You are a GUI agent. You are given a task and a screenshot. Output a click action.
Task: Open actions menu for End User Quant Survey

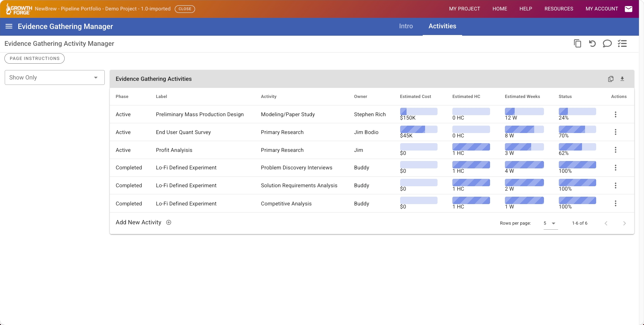(x=615, y=132)
